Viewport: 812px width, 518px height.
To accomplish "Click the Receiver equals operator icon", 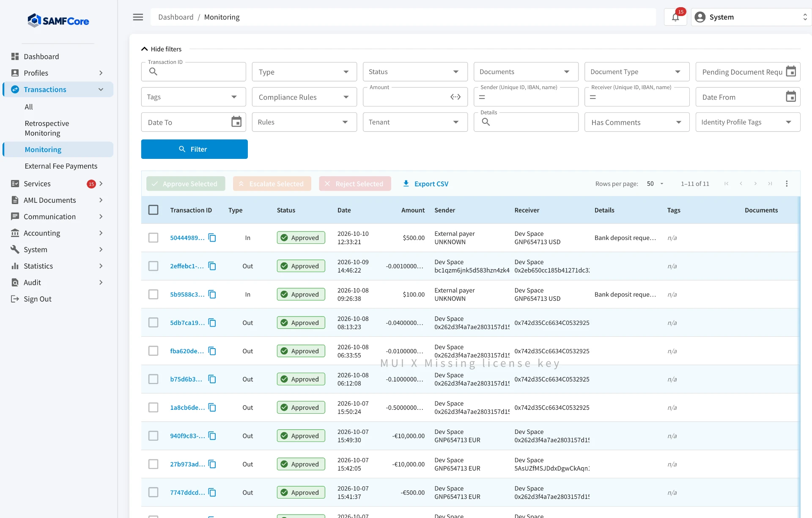I will 593,97.
